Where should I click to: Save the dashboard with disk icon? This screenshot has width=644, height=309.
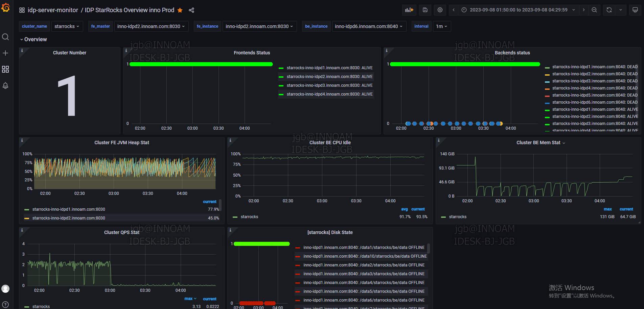click(x=425, y=10)
